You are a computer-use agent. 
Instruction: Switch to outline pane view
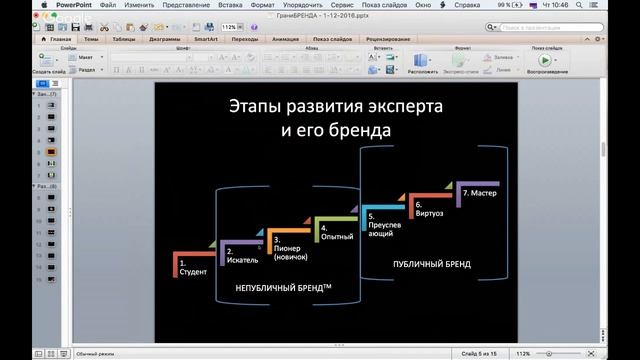click(55, 84)
